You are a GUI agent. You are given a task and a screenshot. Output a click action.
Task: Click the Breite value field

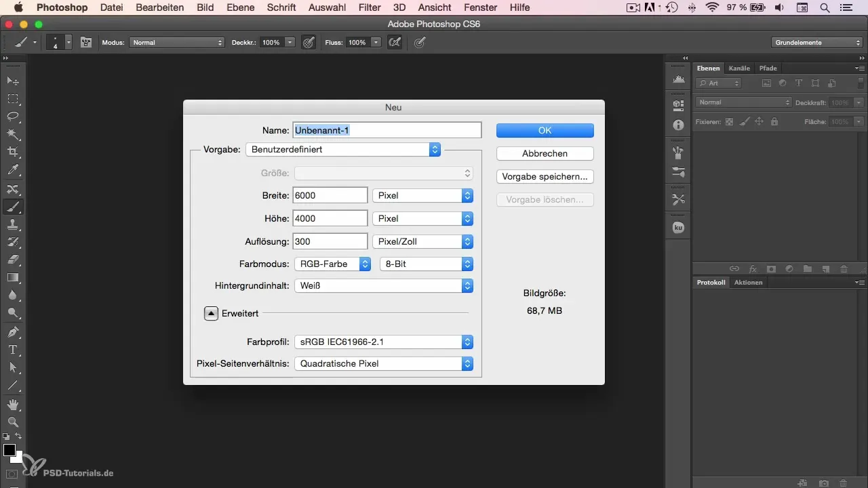point(330,195)
